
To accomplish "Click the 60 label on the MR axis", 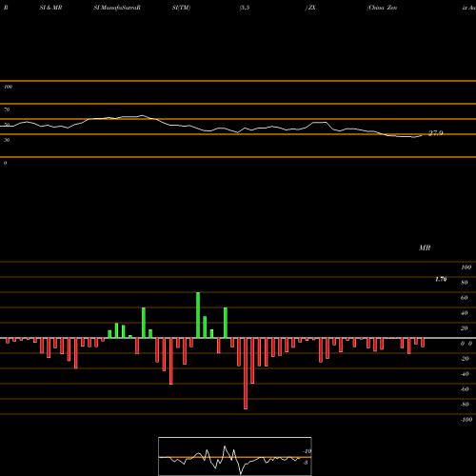I will [464, 298].
